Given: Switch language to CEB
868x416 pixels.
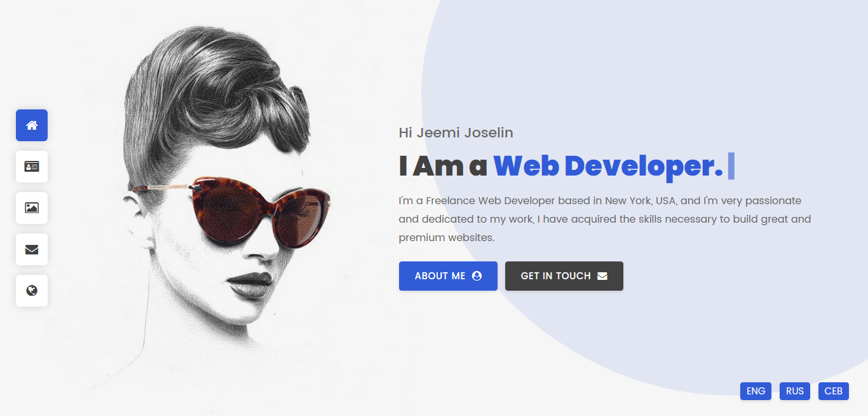Looking at the screenshot, I should click(834, 391).
